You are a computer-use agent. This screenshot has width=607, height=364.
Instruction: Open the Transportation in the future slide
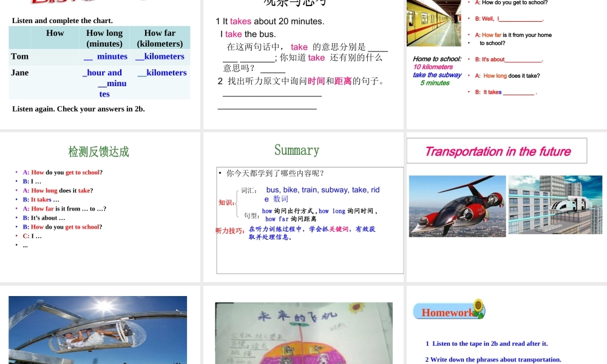[507, 207]
